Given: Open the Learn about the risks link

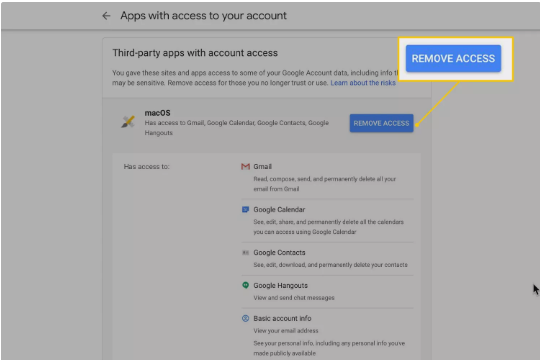Looking at the screenshot, I should click(x=363, y=83).
